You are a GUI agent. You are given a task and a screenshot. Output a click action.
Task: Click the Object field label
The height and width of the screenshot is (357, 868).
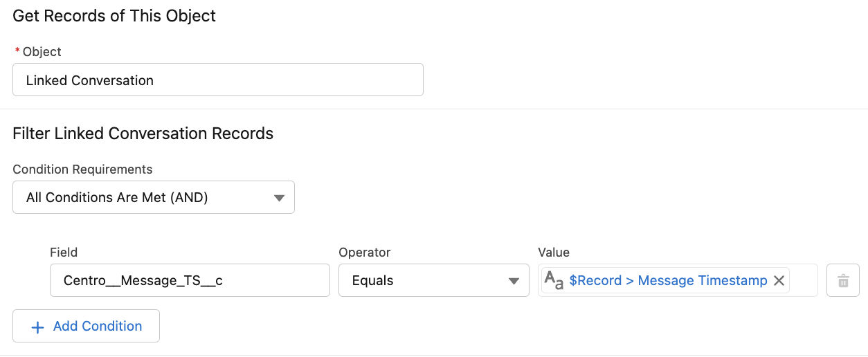tap(42, 52)
